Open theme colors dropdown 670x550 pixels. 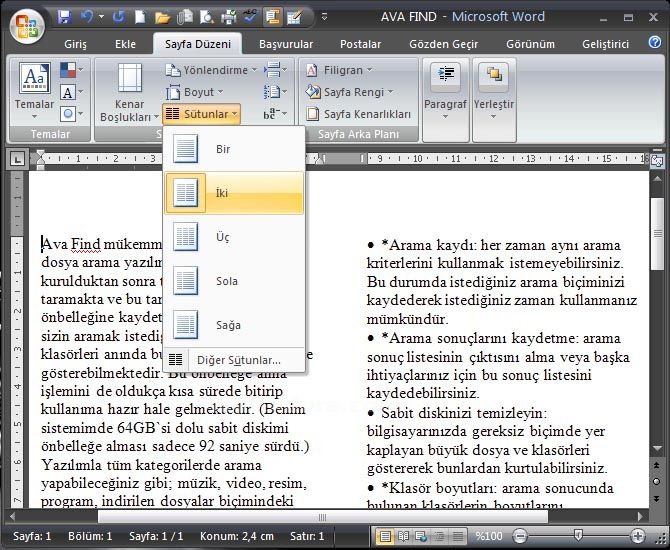coord(71,70)
